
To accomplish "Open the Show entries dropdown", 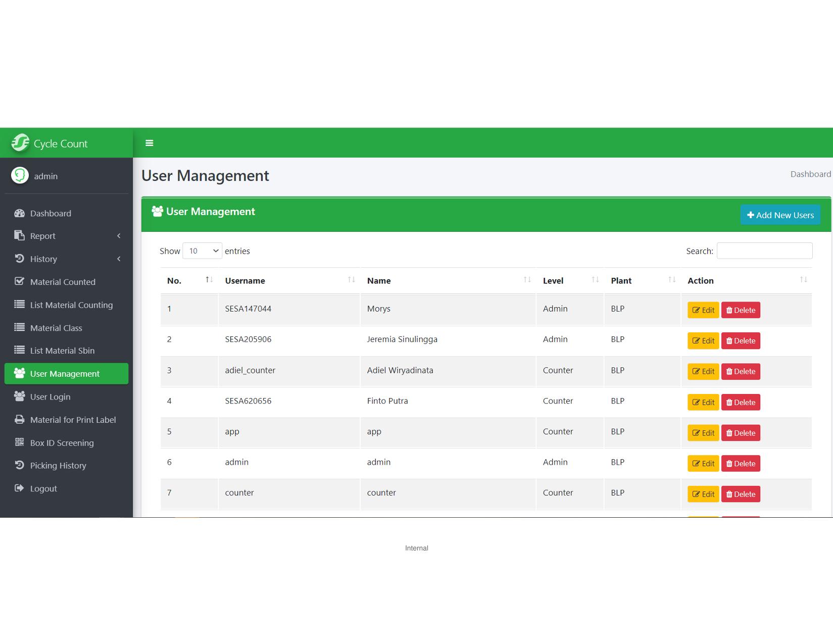I will 202,251.
